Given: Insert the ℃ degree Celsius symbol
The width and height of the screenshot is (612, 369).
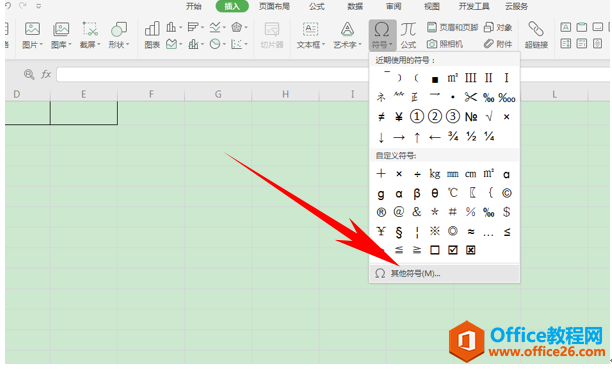Looking at the screenshot, I should [452, 193].
